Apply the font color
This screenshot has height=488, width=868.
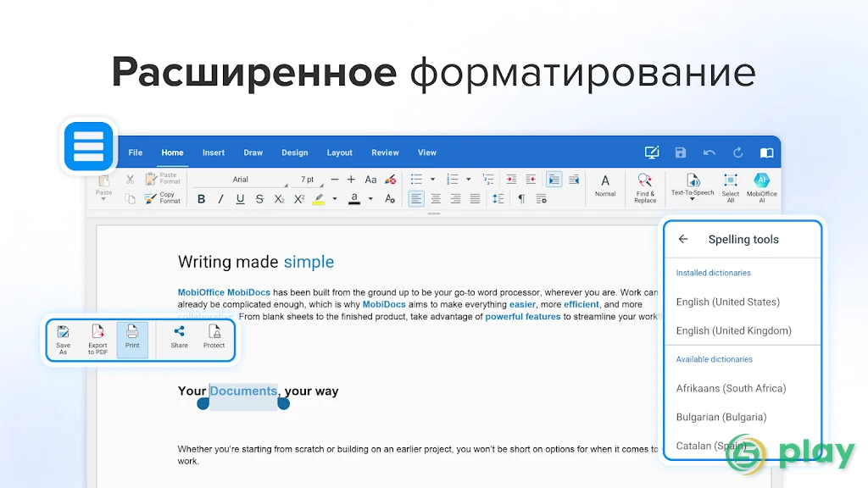click(354, 199)
